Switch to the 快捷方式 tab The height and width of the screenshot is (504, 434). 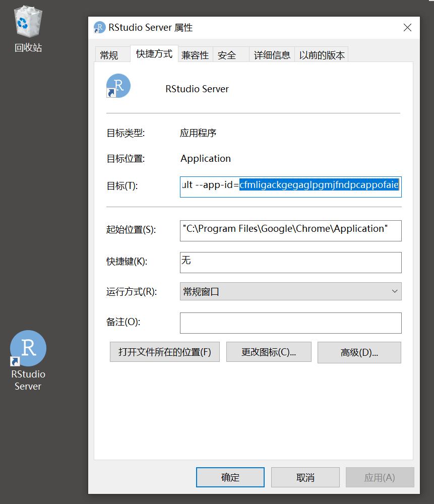click(x=154, y=54)
